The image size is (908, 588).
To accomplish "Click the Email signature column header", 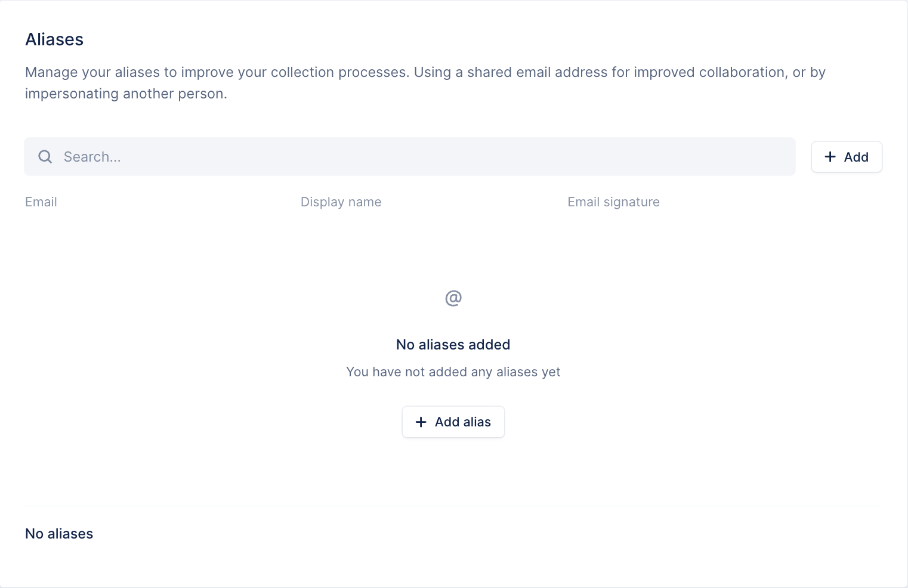I will tap(613, 202).
